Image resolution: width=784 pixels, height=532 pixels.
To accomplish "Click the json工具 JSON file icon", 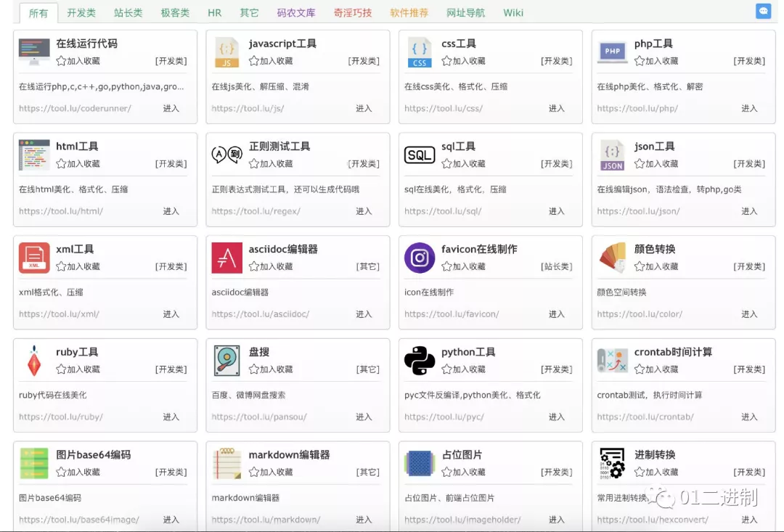I will [613, 155].
